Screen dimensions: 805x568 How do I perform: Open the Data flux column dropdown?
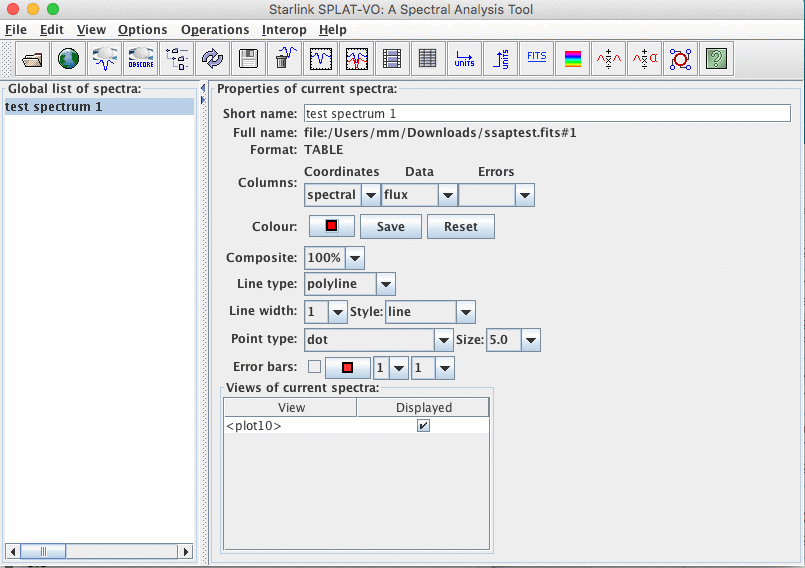pyautogui.click(x=447, y=195)
